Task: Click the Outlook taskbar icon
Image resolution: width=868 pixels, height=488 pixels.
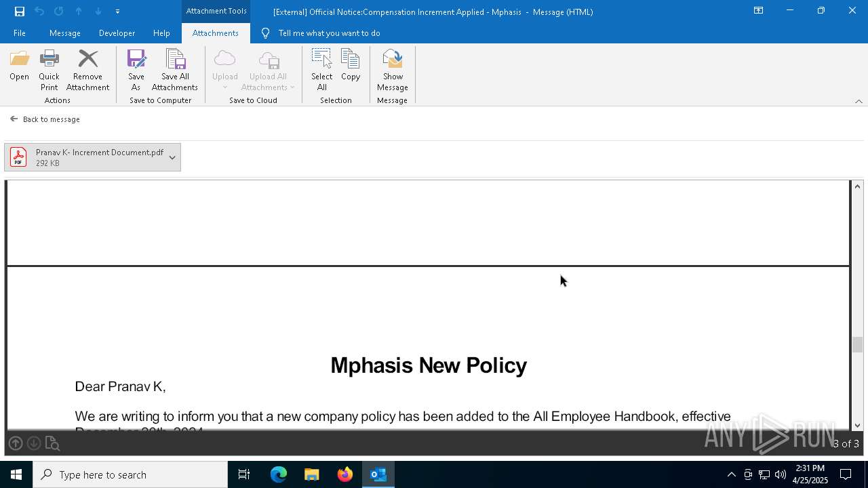Action: [378, 474]
